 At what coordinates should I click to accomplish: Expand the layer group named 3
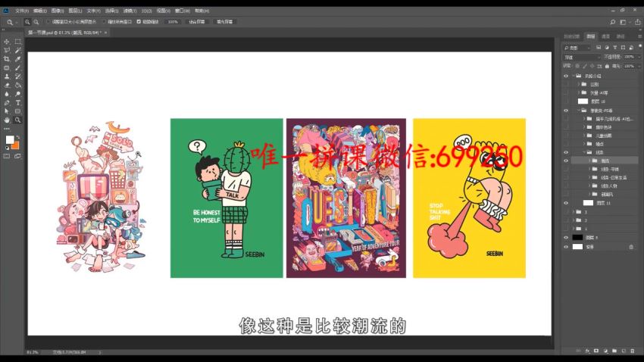(x=574, y=212)
